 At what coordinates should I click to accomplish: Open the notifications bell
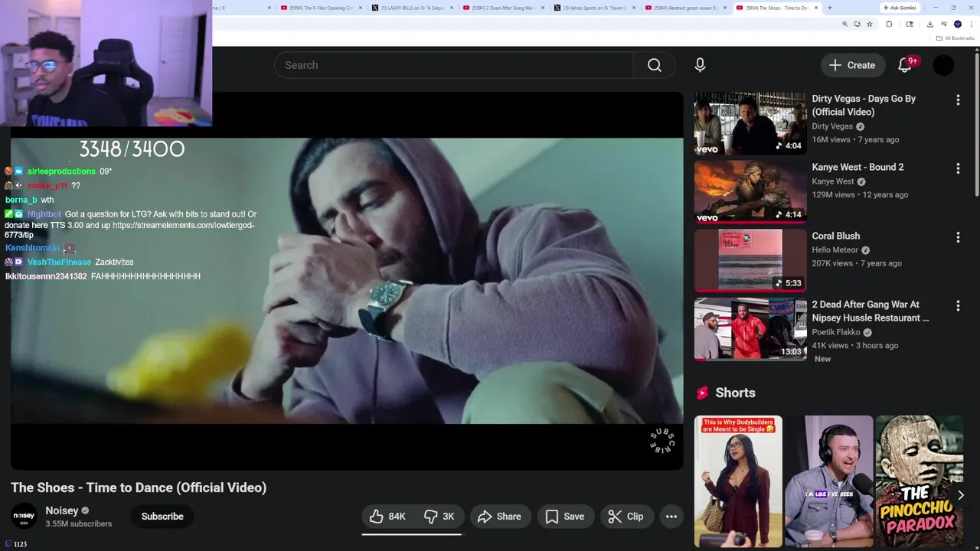click(x=905, y=65)
